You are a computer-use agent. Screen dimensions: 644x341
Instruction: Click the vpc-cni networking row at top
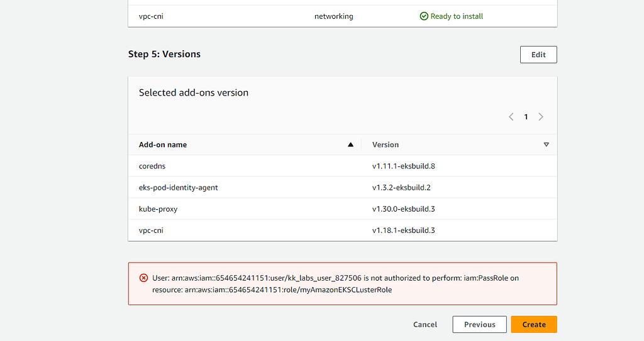[151, 16]
